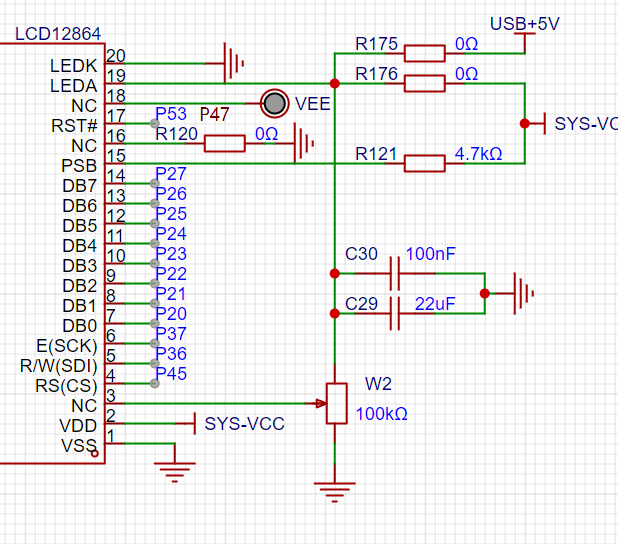Click the USB+5V label text

(x=525, y=24)
